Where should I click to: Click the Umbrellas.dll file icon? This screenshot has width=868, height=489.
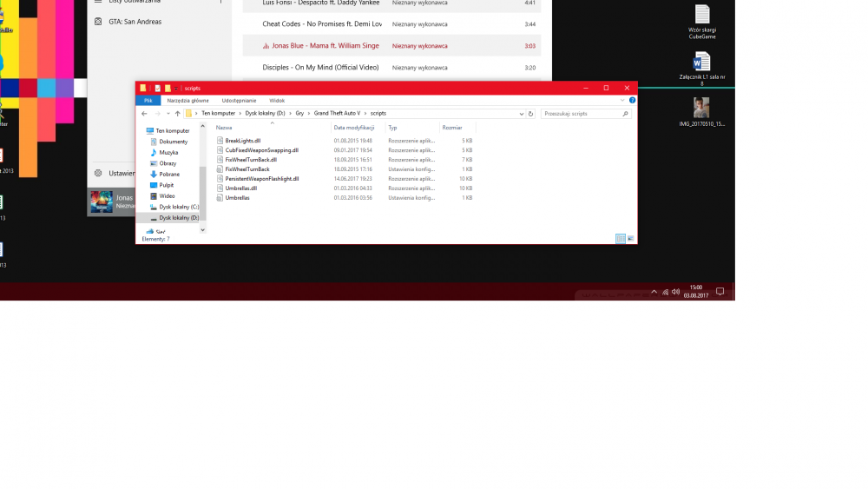pos(220,188)
